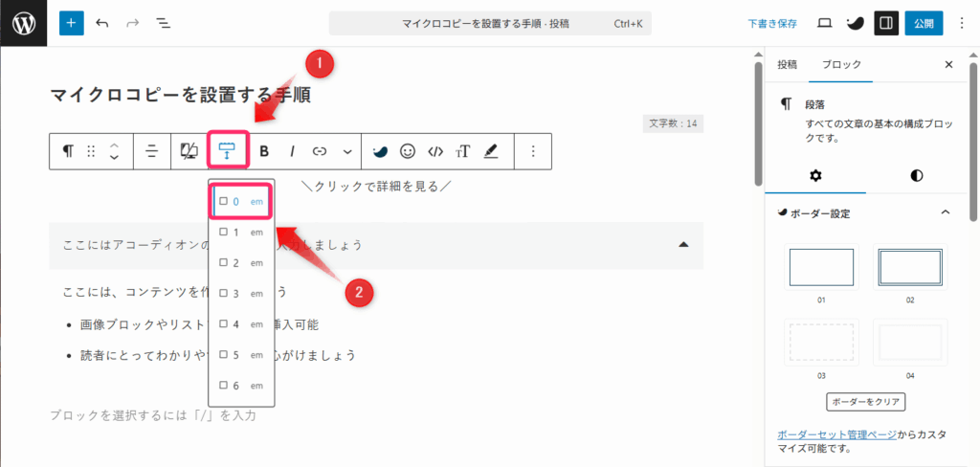Open the marker highlight tool
Screen dimensions: 980x467
tap(491, 151)
